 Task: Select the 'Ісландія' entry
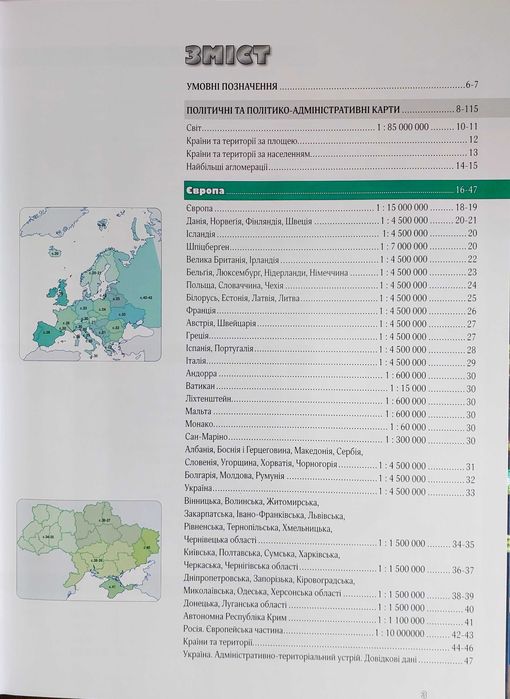click(x=331, y=234)
